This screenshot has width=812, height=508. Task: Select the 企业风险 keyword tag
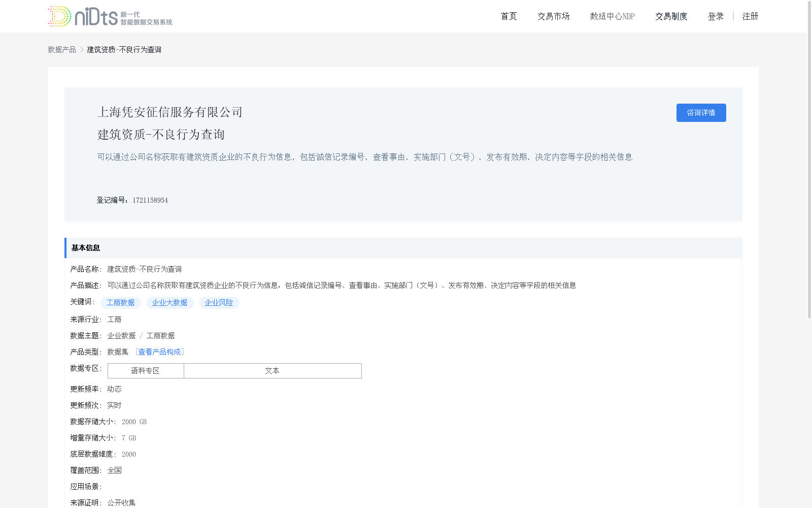(x=219, y=303)
